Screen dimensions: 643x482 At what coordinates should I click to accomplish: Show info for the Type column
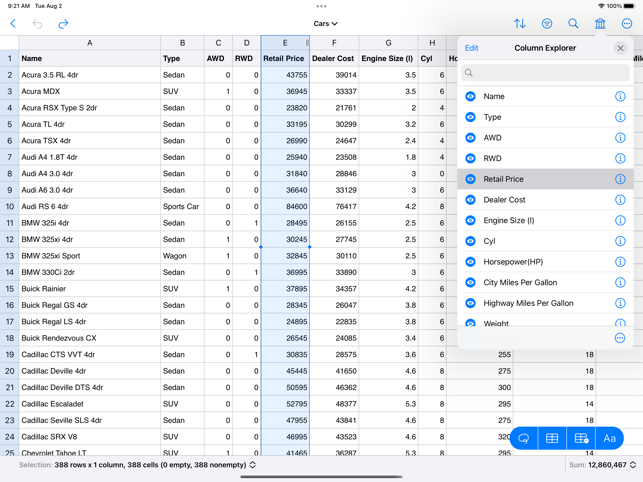point(620,117)
